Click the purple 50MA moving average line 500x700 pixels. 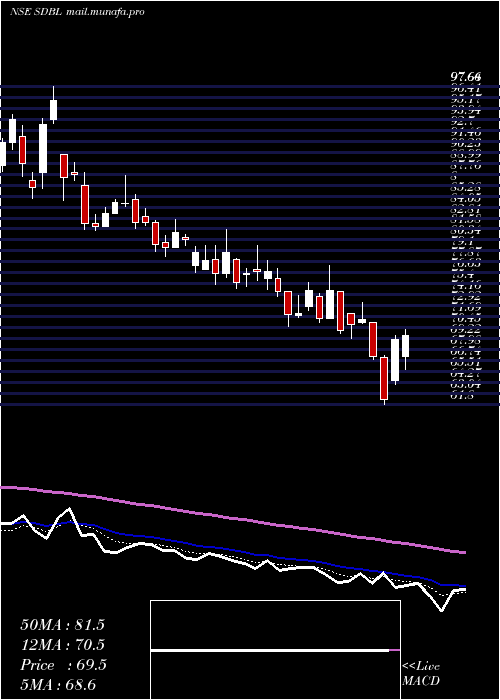[x=233, y=519]
